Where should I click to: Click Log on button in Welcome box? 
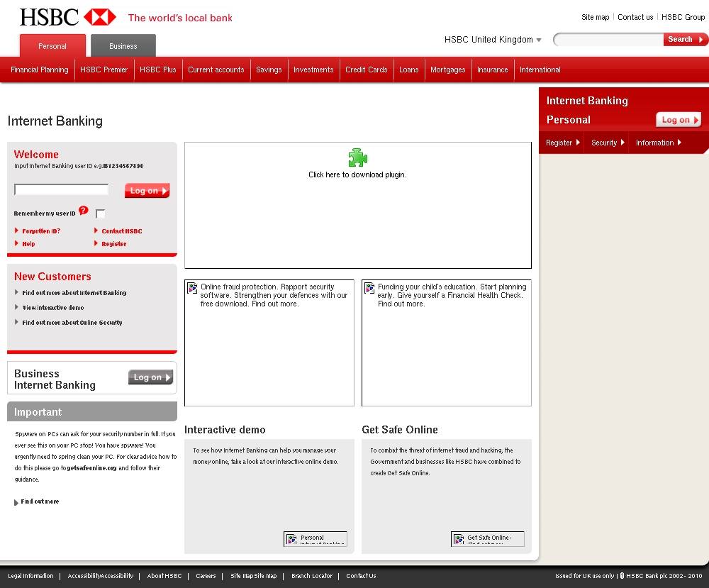(x=147, y=190)
